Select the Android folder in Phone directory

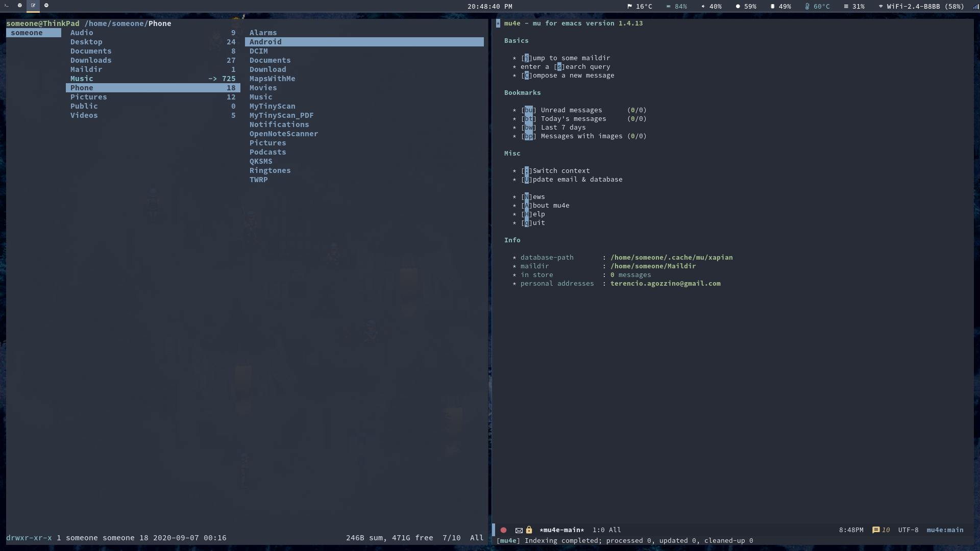click(x=265, y=42)
